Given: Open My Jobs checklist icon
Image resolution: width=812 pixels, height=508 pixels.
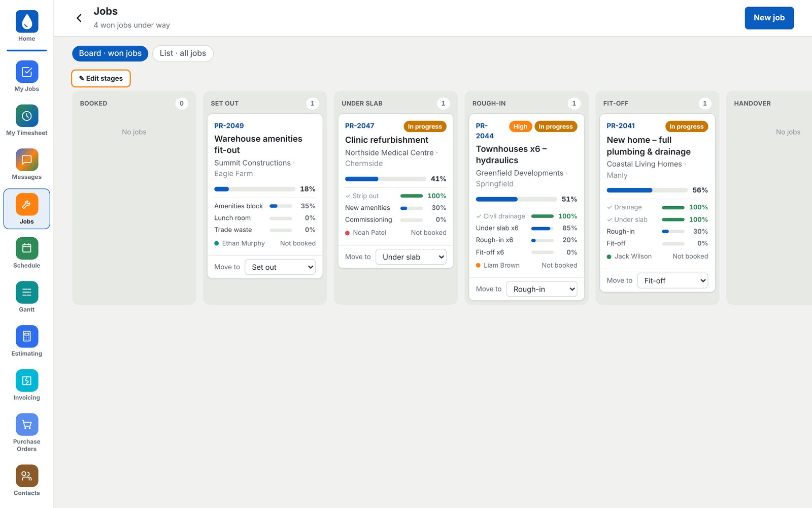Looking at the screenshot, I should coord(27,72).
